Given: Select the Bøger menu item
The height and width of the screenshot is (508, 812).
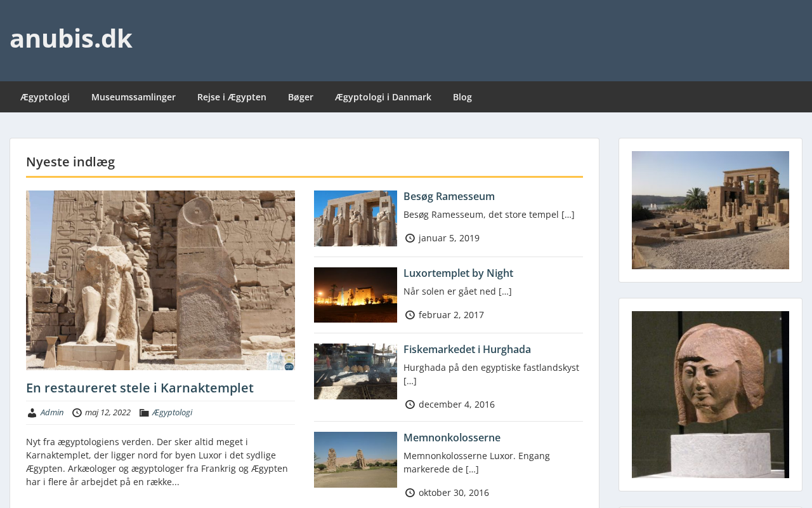Looking at the screenshot, I should tap(301, 97).
